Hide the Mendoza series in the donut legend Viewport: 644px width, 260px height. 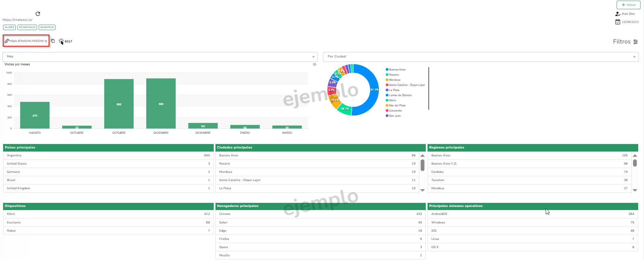coord(394,80)
